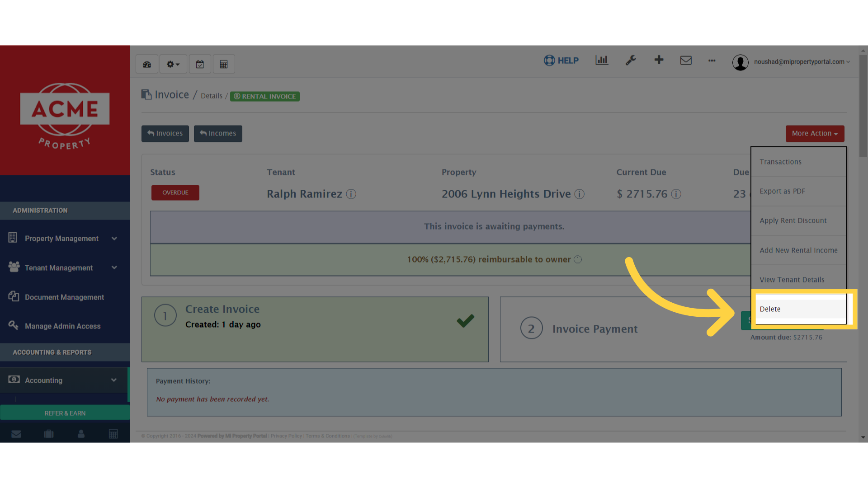The height and width of the screenshot is (488, 868).
Task: Choose Apply Rent Discount option
Action: click(793, 220)
